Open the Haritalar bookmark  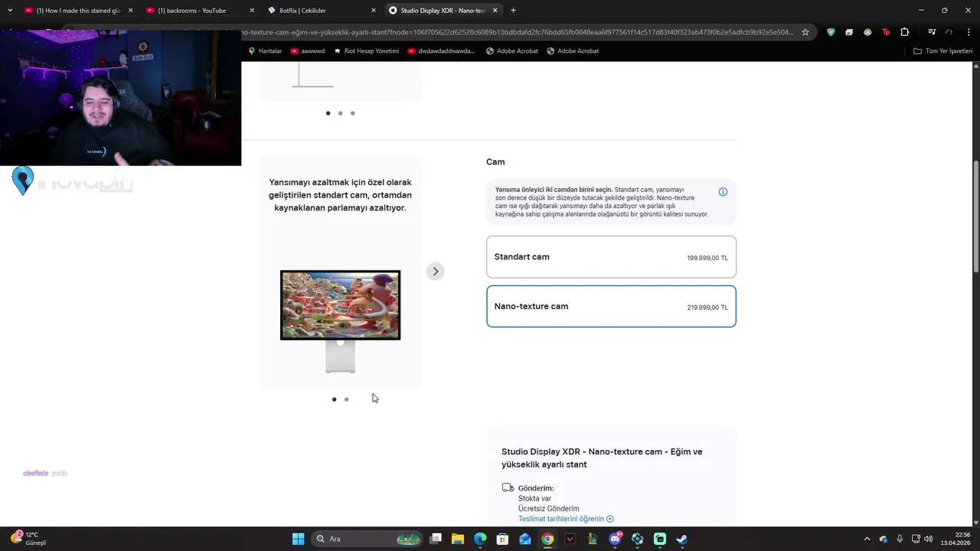pyautogui.click(x=265, y=51)
